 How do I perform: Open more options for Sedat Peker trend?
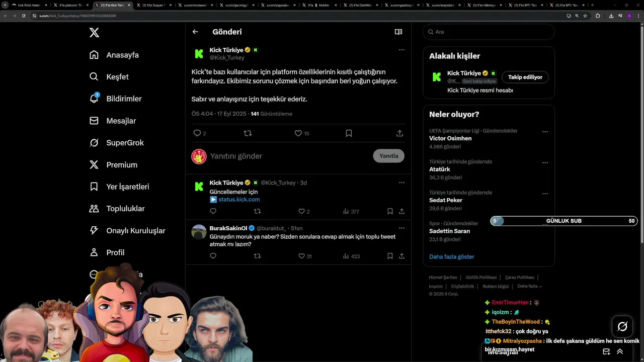tap(545, 194)
